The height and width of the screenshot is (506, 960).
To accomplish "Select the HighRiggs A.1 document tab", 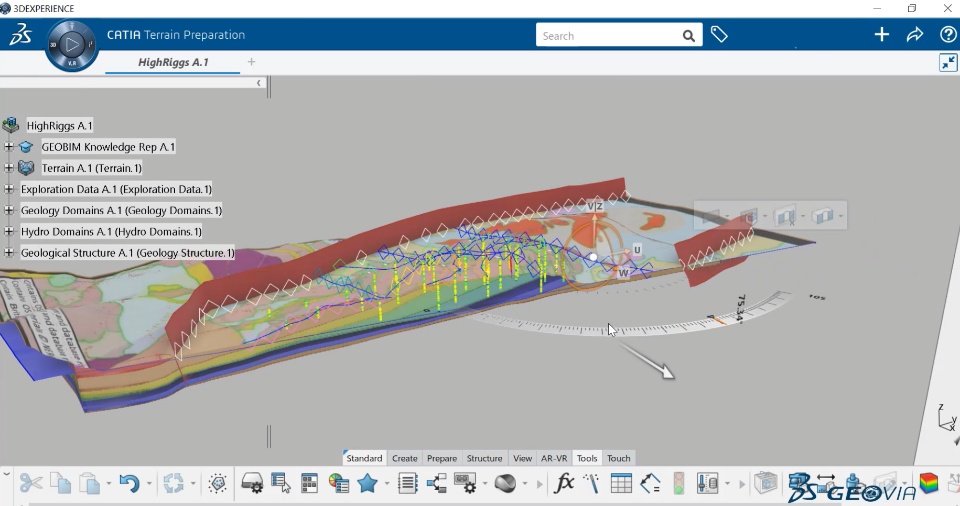I will point(173,62).
